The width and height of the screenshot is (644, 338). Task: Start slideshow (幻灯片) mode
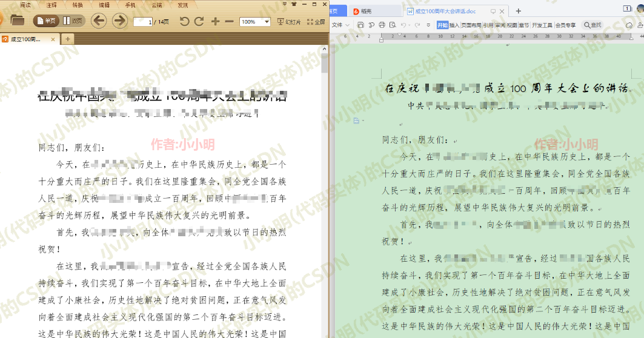coord(289,22)
